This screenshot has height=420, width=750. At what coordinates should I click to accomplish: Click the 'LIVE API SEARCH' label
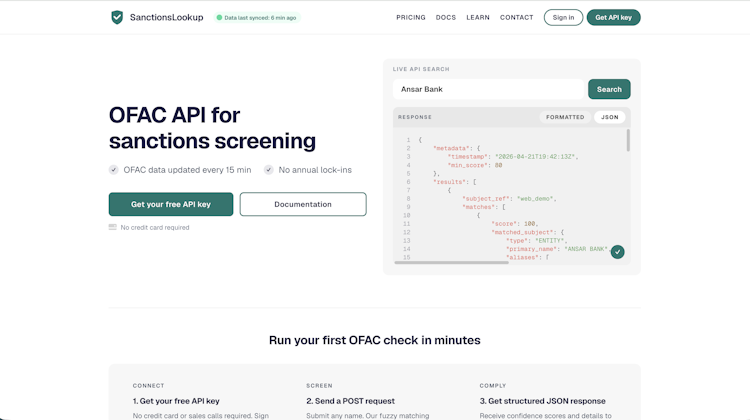click(421, 69)
